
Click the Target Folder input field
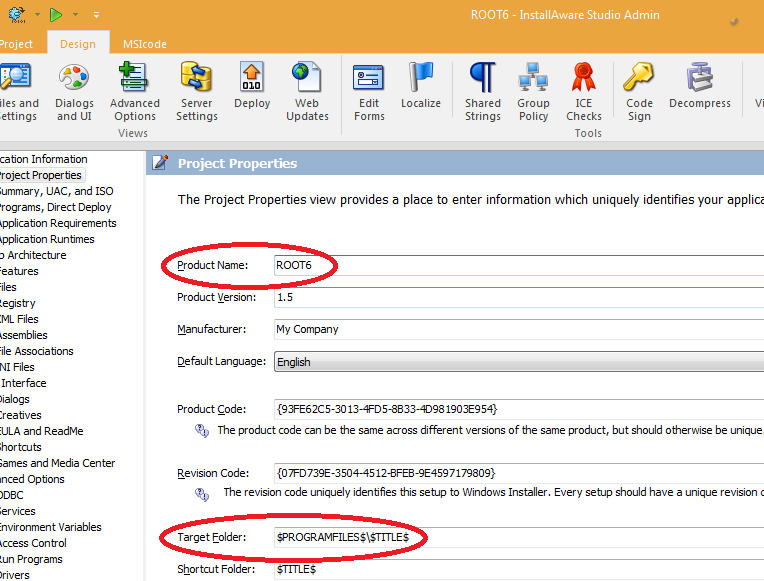tap(519, 537)
